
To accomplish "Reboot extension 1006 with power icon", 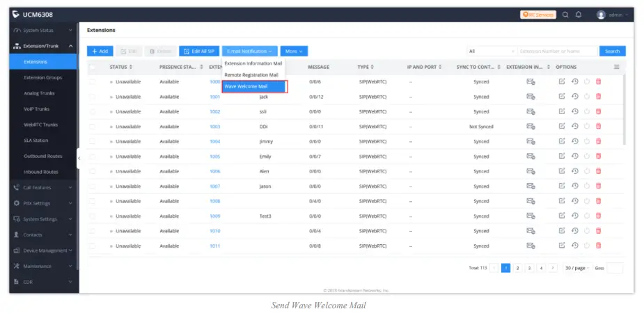I will tap(586, 171).
